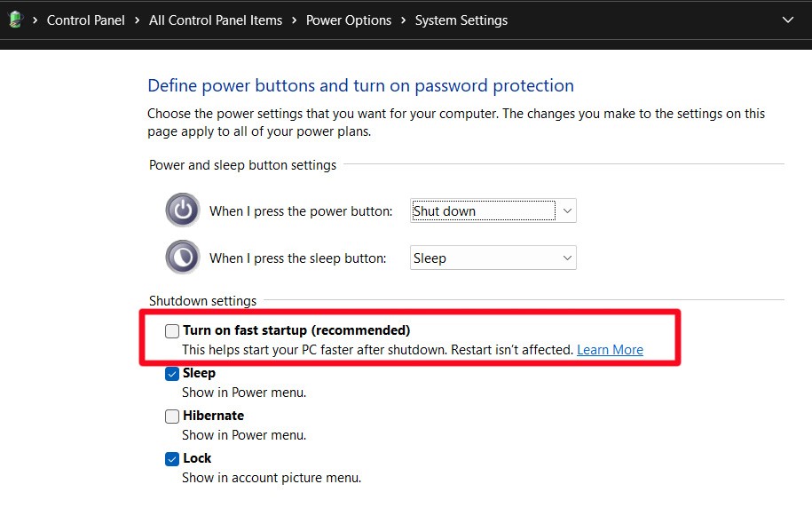Click the 'Define power buttons' page heading
Viewport: 812px width, 508px height.
(x=360, y=86)
